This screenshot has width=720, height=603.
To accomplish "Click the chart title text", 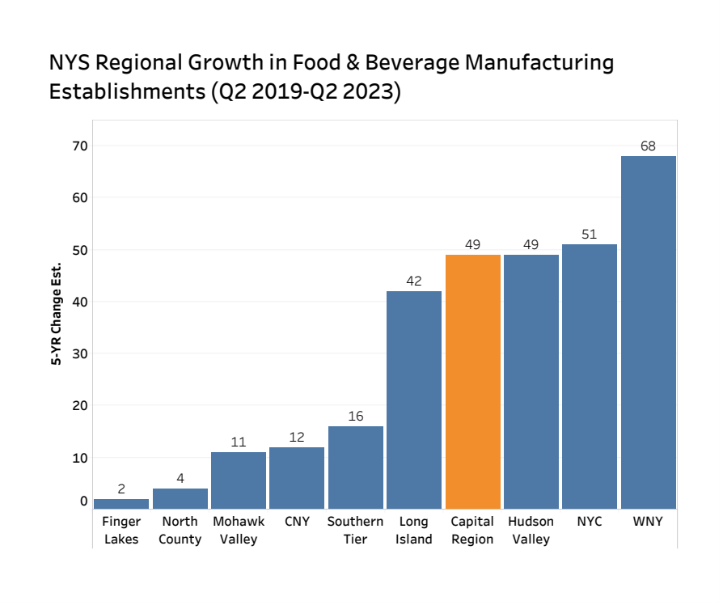I will tap(331, 77).
